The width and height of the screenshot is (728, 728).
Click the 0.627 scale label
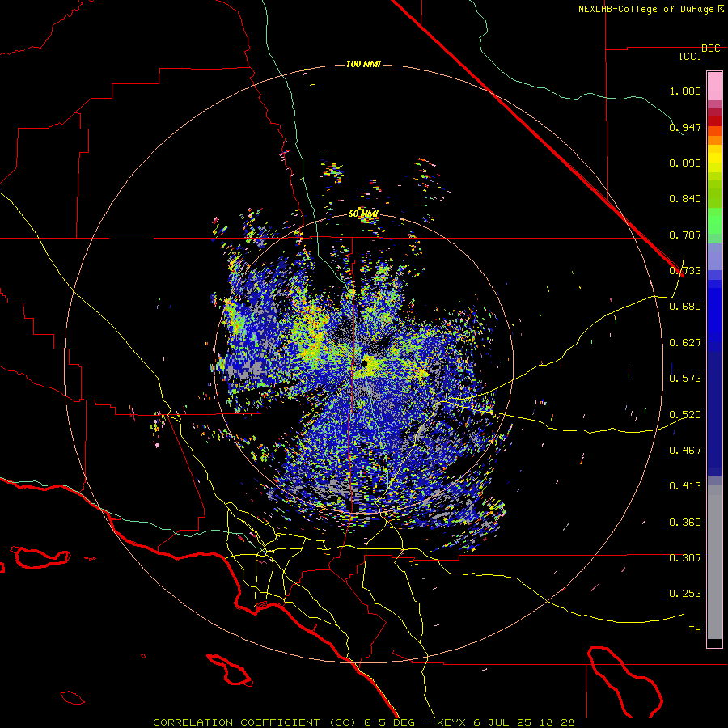(x=685, y=343)
